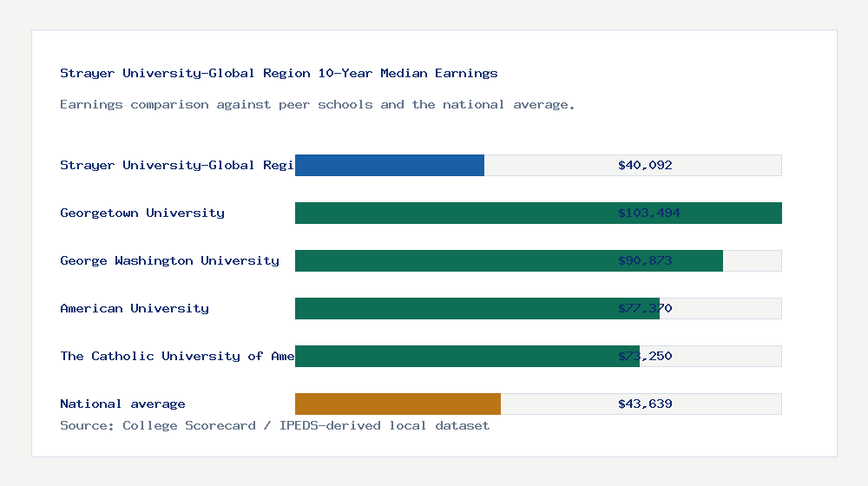
Task: Click the green Catholic University earnings bar
Action: click(x=467, y=356)
